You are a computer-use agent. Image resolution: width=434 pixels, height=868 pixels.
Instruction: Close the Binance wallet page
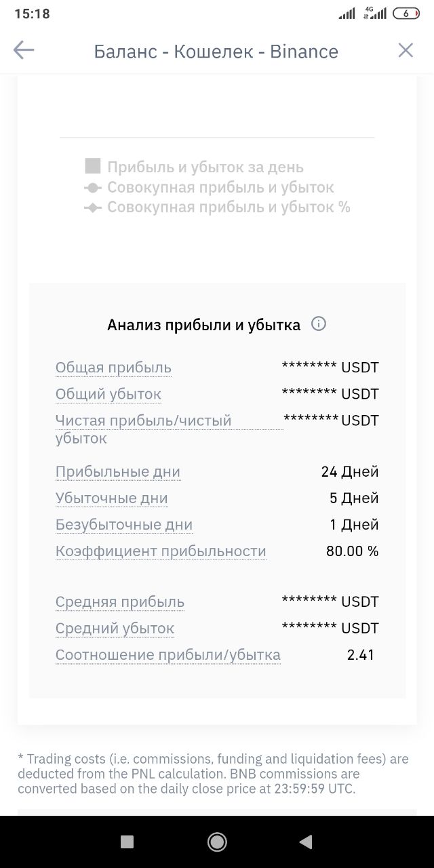[406, 50]
